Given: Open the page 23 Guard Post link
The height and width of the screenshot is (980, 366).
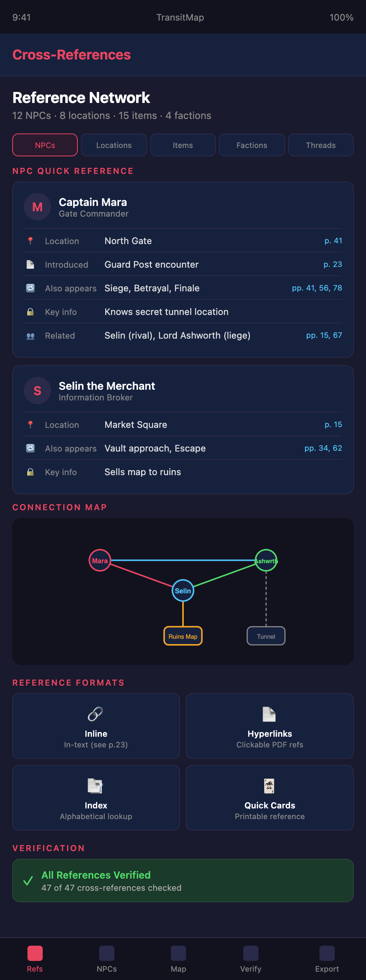Looking at the screenshot, I should click(332, 264).
